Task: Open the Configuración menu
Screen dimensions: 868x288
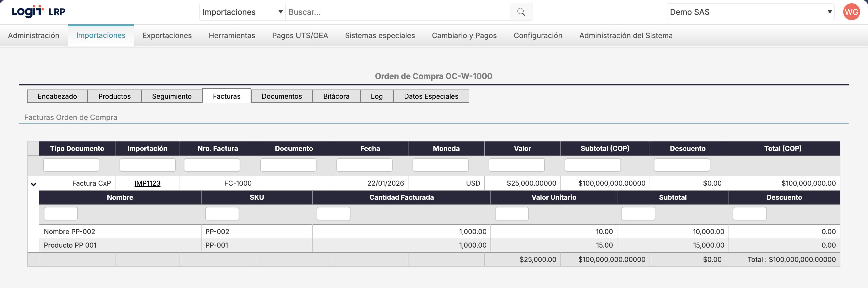Action: [x=538, y=35]
